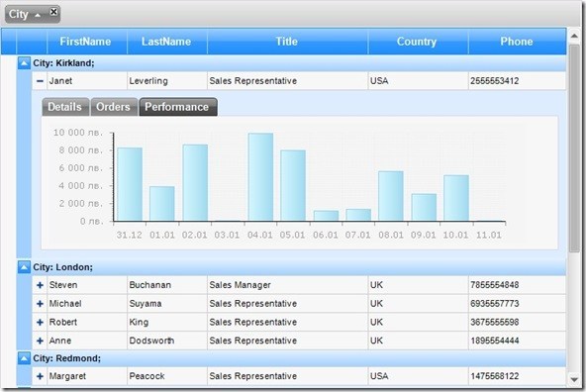586x392 pixels.
Task: Click the 08.01 bar in the chart
Action: (391, 196)
